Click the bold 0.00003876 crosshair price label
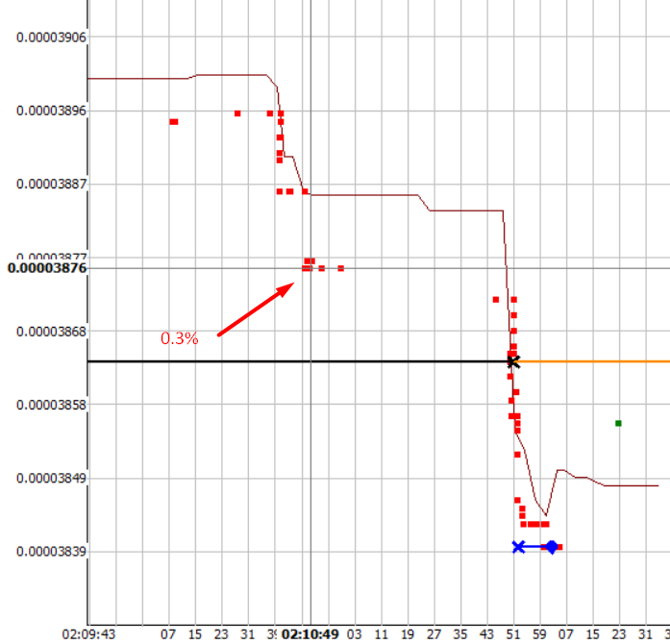This screenshot has width=670, height=644. point(47,268)
